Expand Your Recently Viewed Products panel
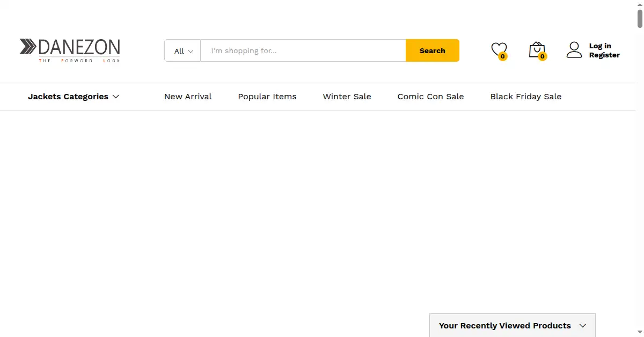 click(513, 325)
